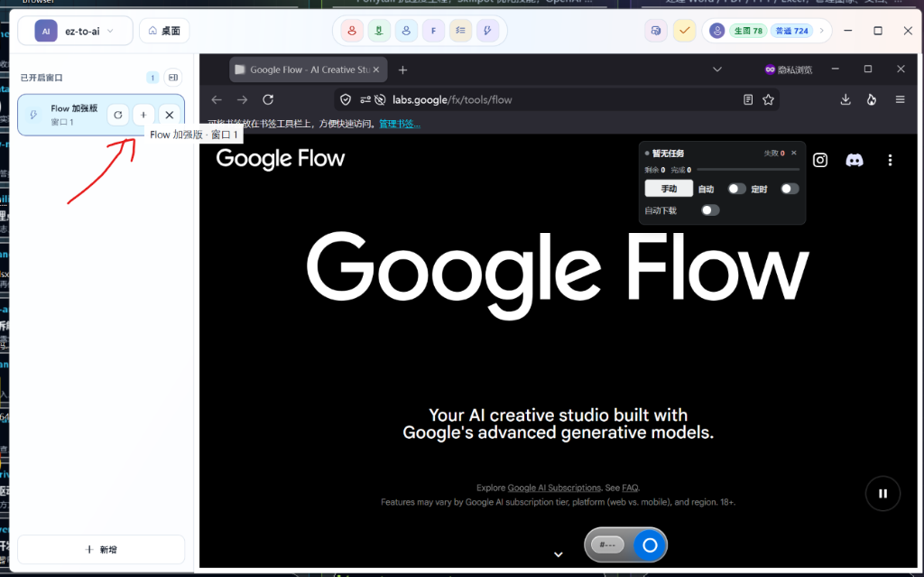Click the purple copy-windows icon beside checkmark

click(656, 31)
